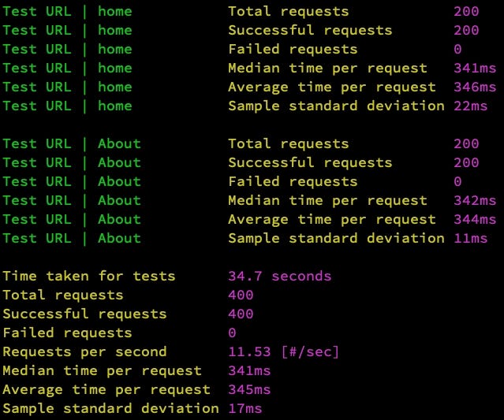Select the home Total requests value 200
Image resolution: width=504 pixels, height=420 pixels.
466,12
